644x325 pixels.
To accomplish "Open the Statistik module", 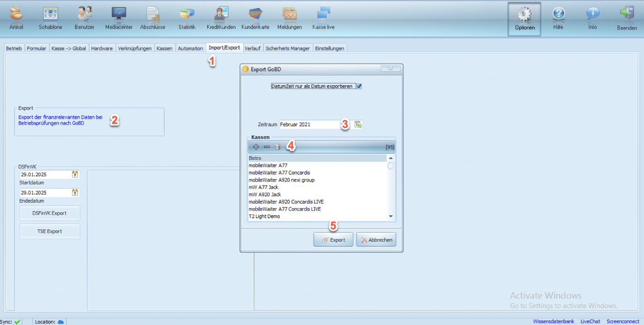I will (x=187, y=16).
